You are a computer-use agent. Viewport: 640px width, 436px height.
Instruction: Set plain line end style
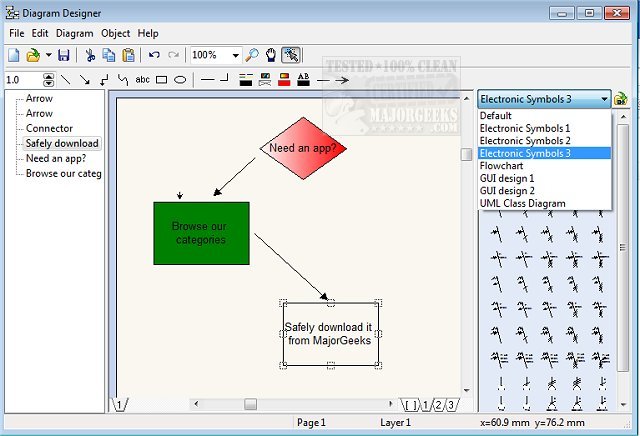tap(323, 80)
